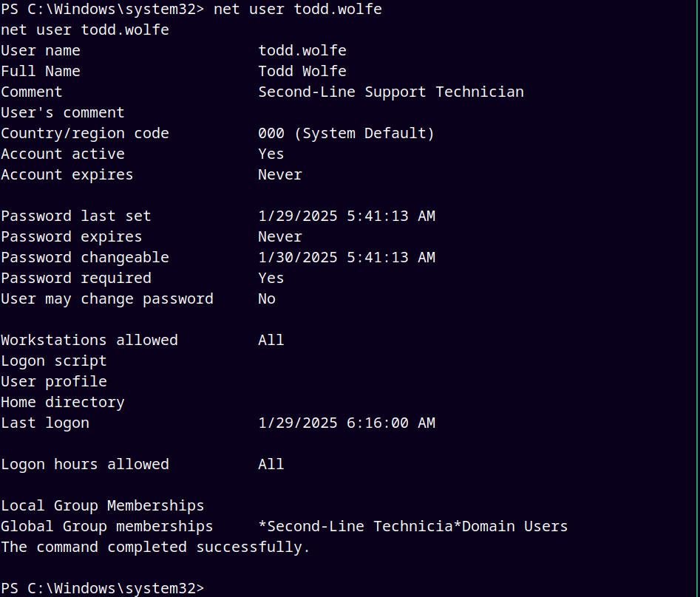Click the Password expires Never value
This screenshot has width=700, height=597.
(x=280, y=236)
